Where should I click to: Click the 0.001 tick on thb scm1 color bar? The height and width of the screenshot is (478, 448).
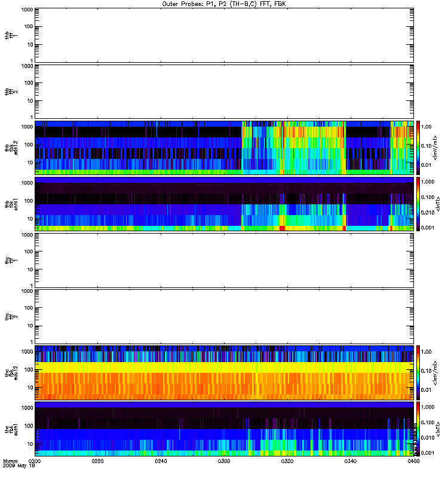(x=428, y=228)
